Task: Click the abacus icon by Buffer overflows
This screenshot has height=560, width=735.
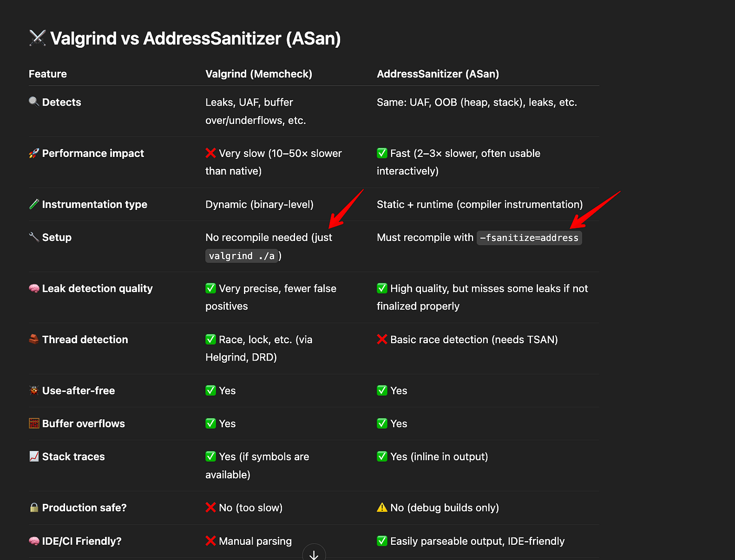Action: [x=34, y=424]
